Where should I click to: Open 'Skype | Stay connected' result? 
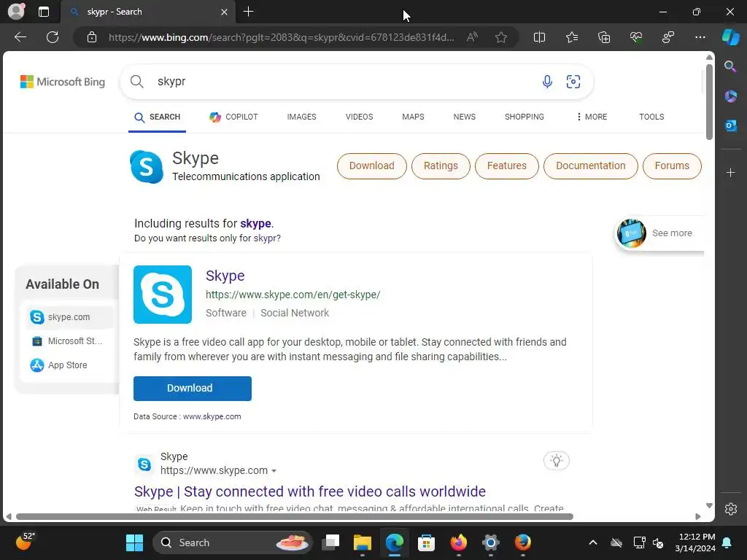(x=309, y=491)
